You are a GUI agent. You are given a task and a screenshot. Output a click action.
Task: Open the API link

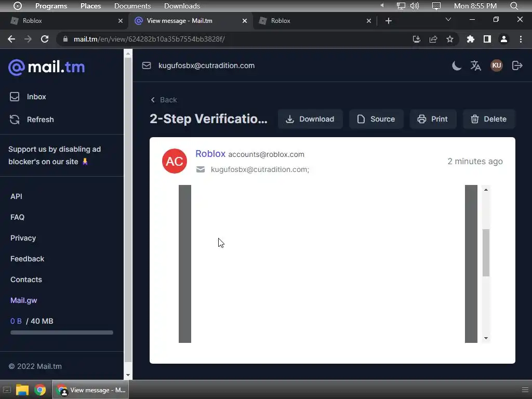(x=16, y=196)
